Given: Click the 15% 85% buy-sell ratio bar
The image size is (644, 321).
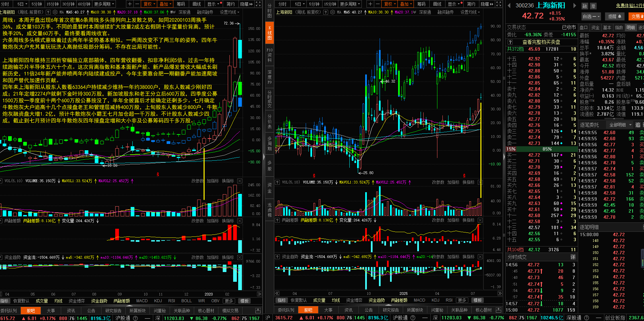Looking at the screenshot, I should click(541, 149).
